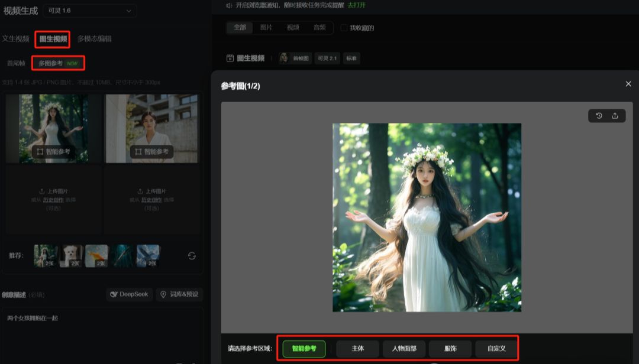Screen dimensions: 639x364
Task: Open 词库&预设 presets
Action: 179,294
